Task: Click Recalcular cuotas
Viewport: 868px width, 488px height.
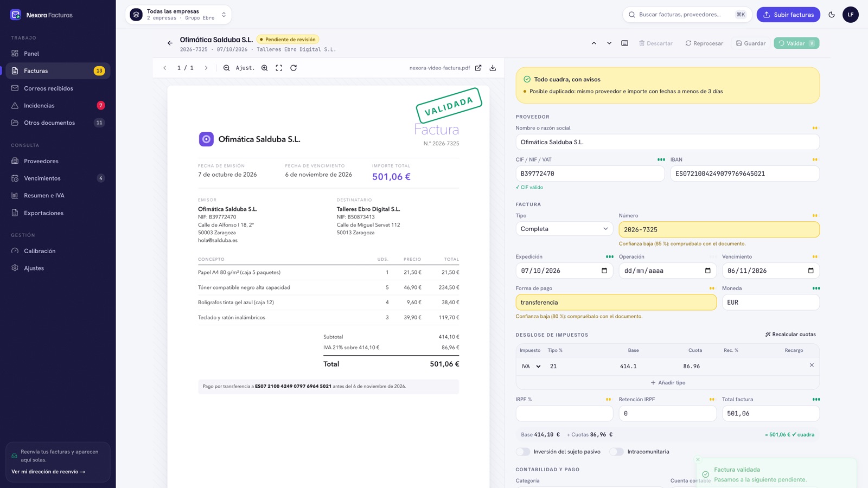Action: 790,335
